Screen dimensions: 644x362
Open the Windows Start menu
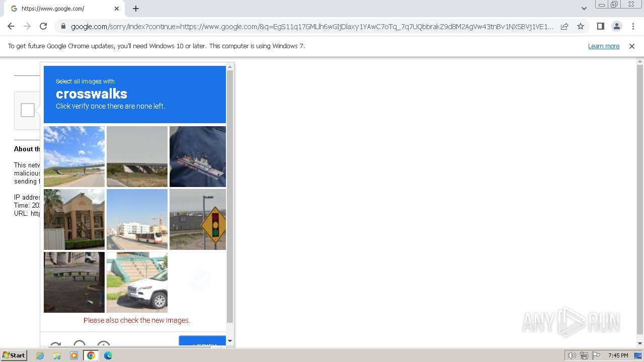[14, 355]
